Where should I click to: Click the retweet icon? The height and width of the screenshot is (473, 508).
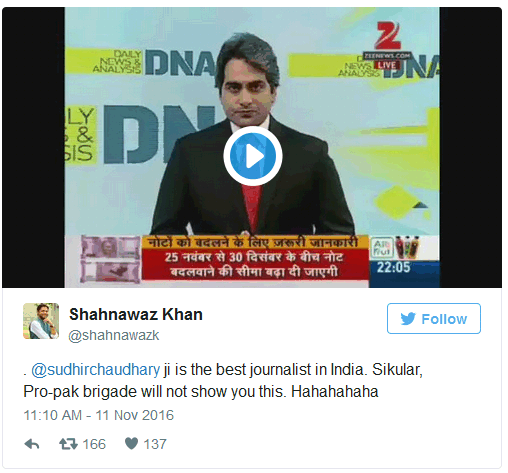coord(68,444)
